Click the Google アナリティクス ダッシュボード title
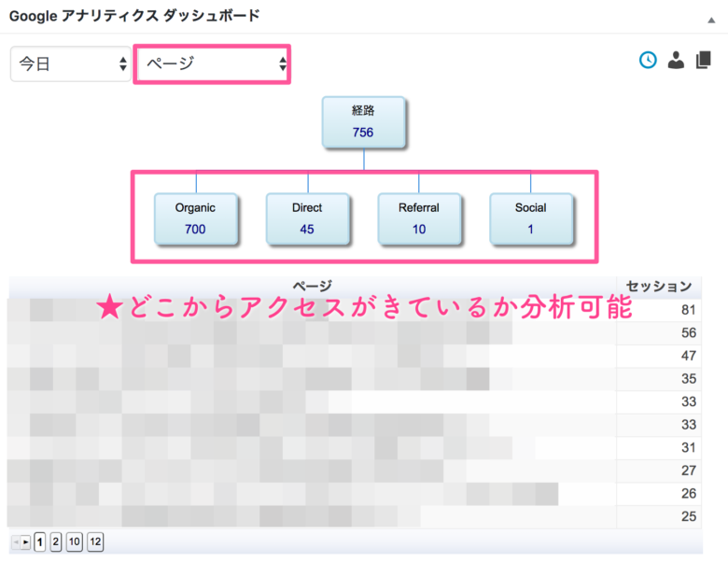 pos(134,16)
